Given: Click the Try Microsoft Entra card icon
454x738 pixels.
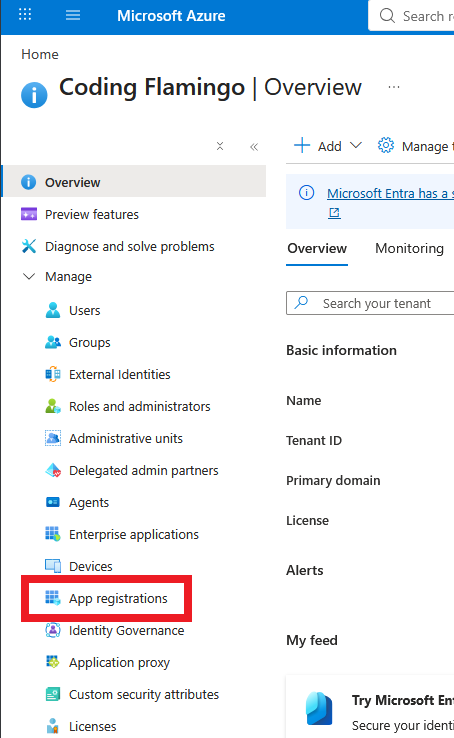Looking at the screenshot, I should pos(319,708).
